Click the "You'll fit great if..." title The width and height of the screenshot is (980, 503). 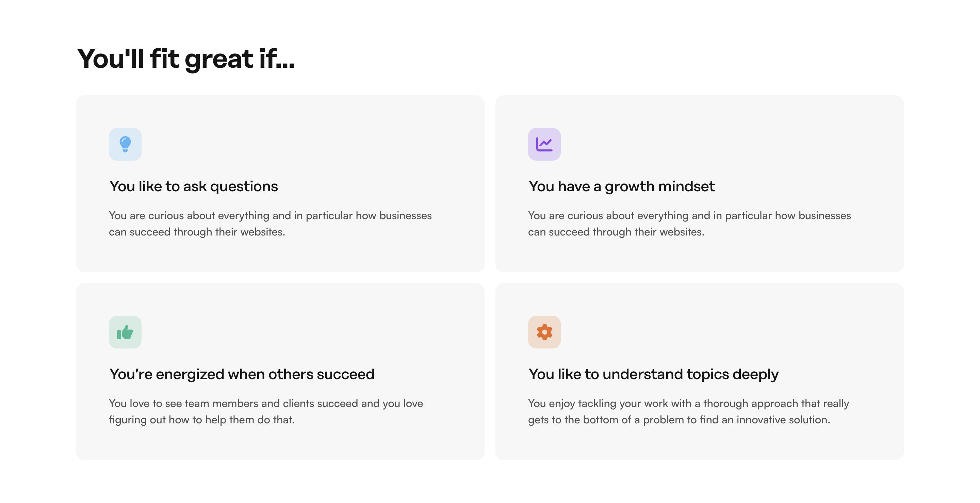pyautogui.click(x=186, y=59)
